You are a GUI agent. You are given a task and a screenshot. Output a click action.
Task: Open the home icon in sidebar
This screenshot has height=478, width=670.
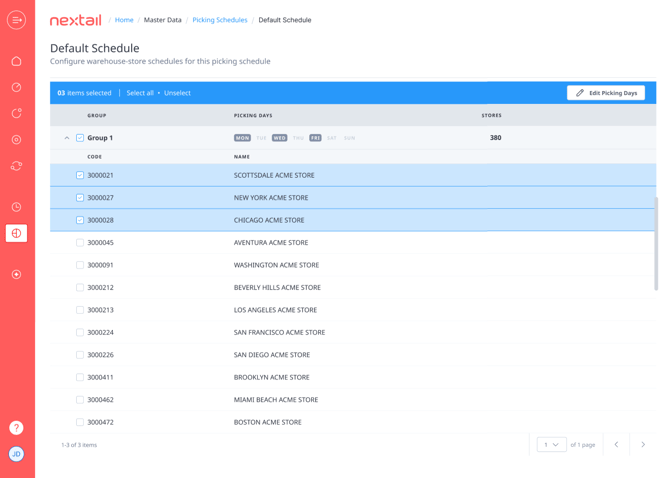16,61
